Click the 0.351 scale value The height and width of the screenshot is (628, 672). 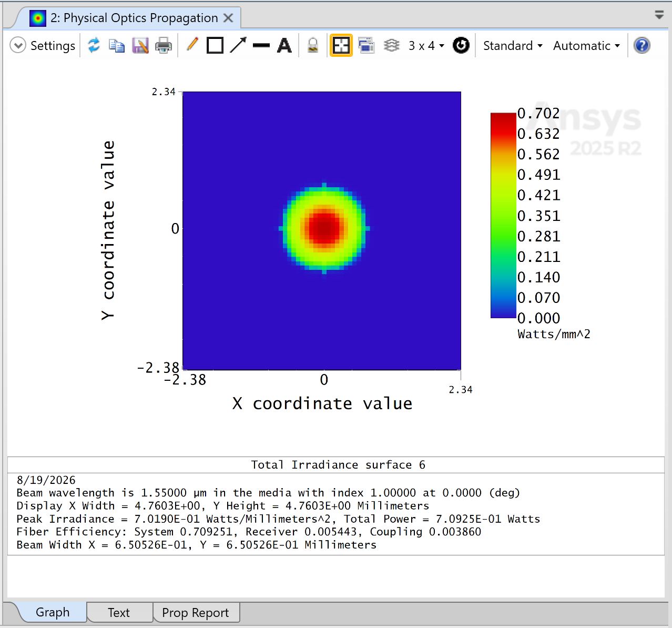click(538, 216)
